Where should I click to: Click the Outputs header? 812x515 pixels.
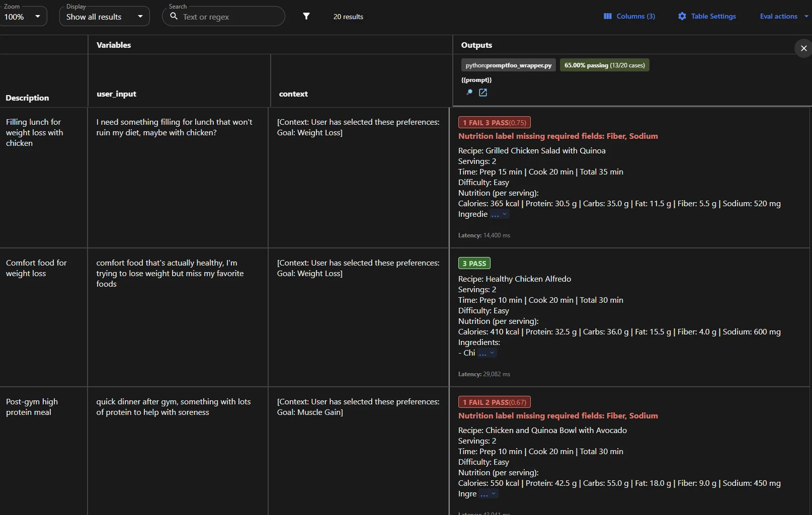[x=476, y=45]
